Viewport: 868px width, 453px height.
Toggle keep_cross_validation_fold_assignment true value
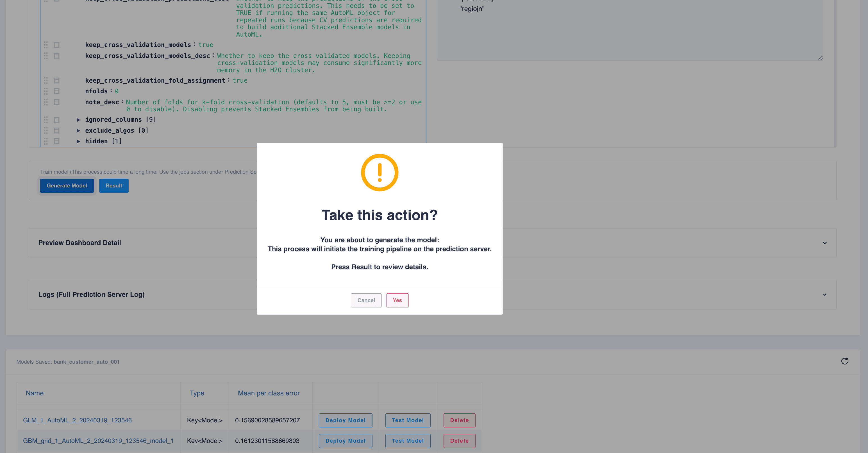[x=240, y=81]
